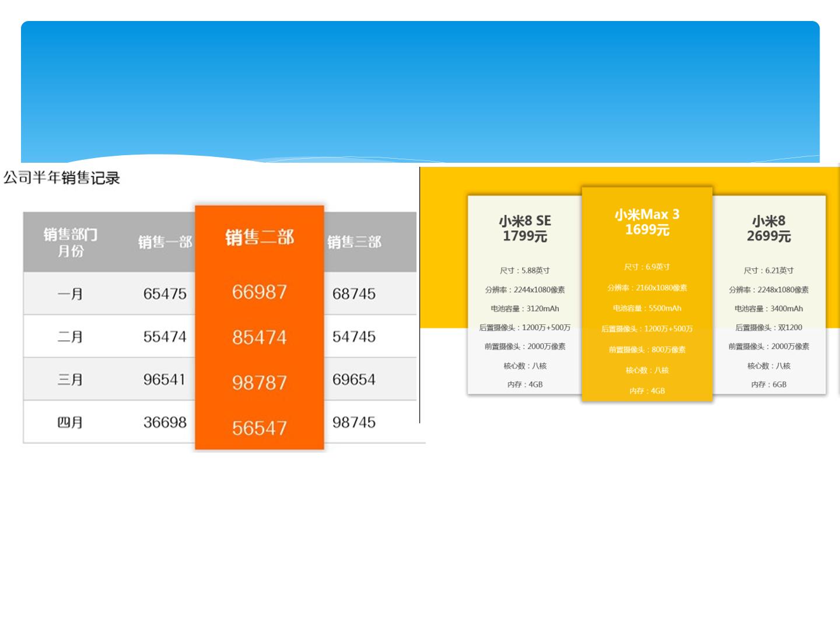Image resolution: width=840 pixels, height=630 pixels.
Task: Click 后置摄像头：双1200 spec line
Action: pos(769,328)
